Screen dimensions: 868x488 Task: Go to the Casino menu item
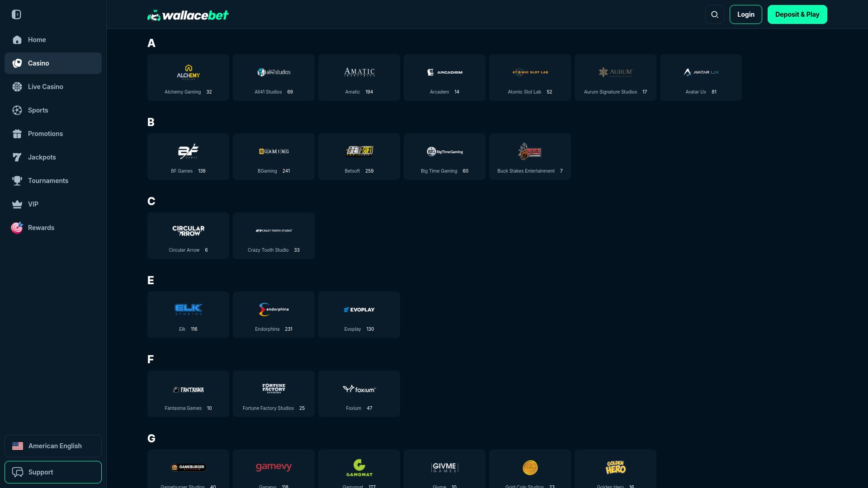click(53, 63)
